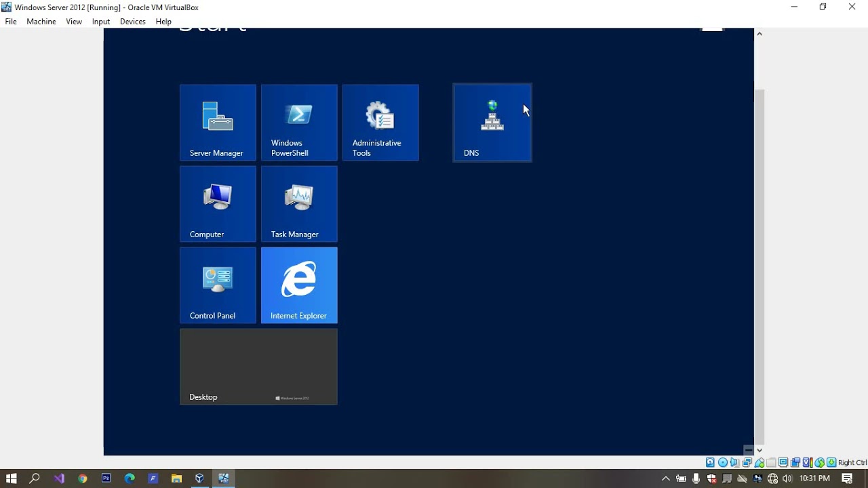Click the 10:31 PM clock
The width and height of the screenshot is (868, 488).
point(814,479)
